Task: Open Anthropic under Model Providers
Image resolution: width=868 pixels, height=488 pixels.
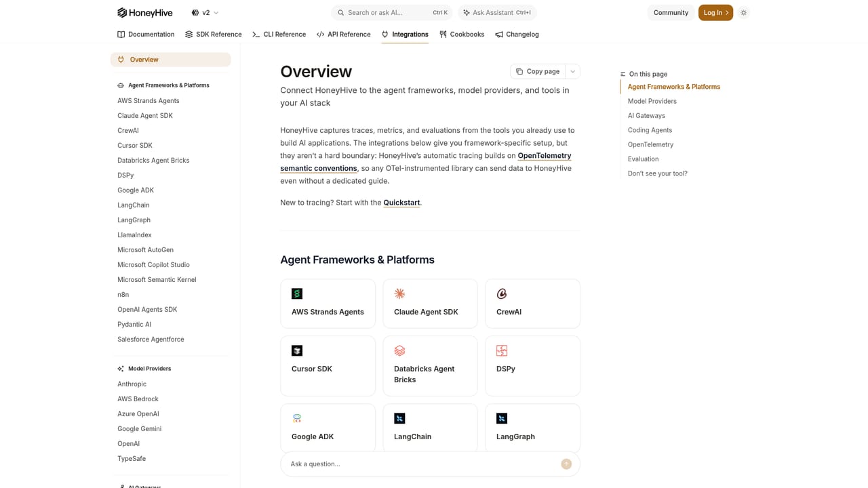Action: [x=132, y=384]
